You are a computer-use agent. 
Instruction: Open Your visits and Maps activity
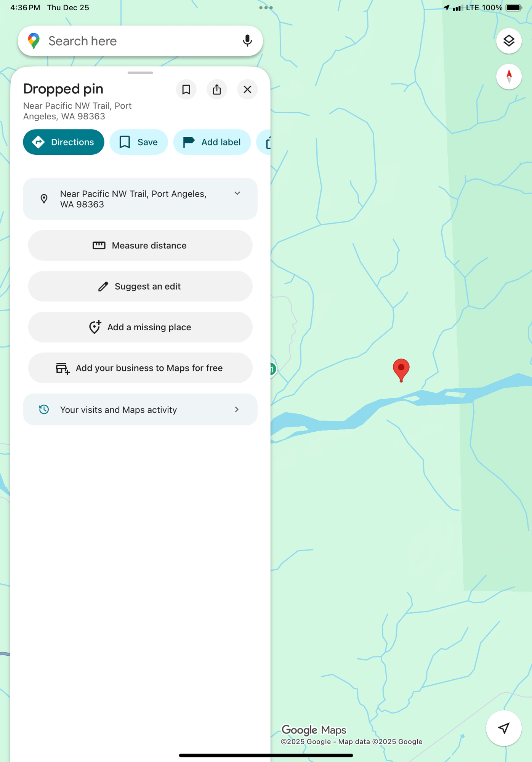pyautogui.click(x=140, y=410)
